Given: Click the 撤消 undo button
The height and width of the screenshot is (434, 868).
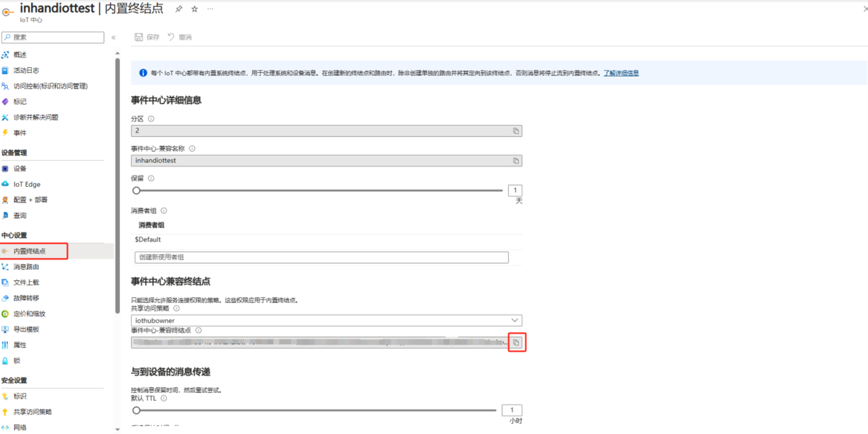Looking at the screenshot, I should coord(180,37).
